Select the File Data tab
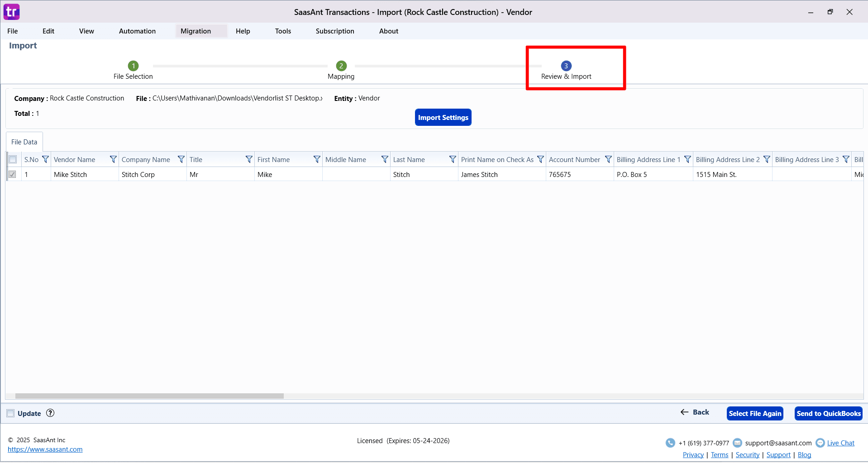The width and height of the screenshot is (868, 463). pyautogui.click(x=24, y=142)
